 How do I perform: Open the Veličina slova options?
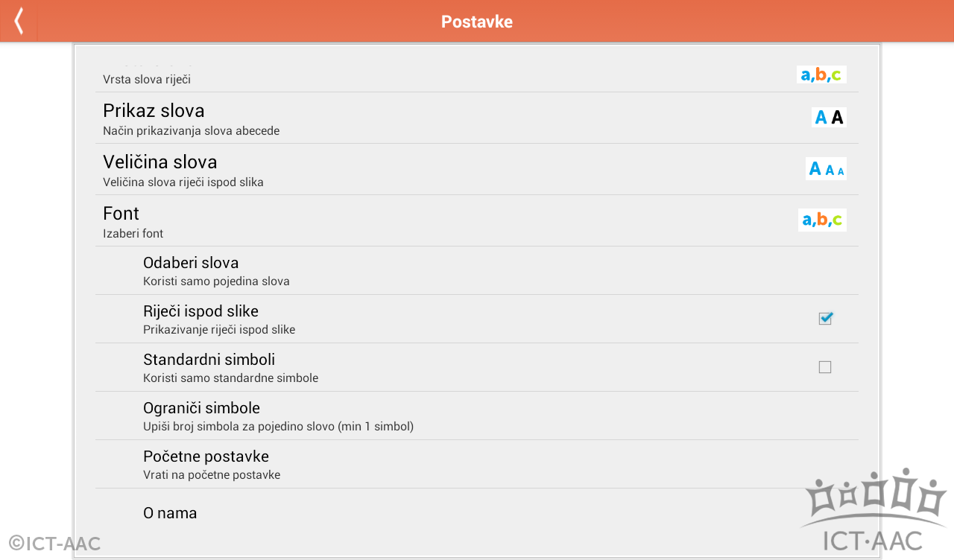pos(477,170)
